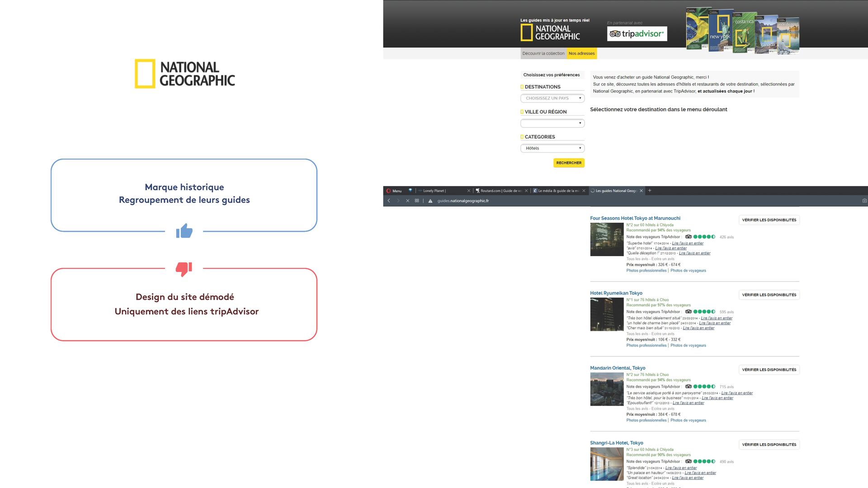Click the Rechercher button
The height and width of the screenshot is (488, 868).
[569, 163]
